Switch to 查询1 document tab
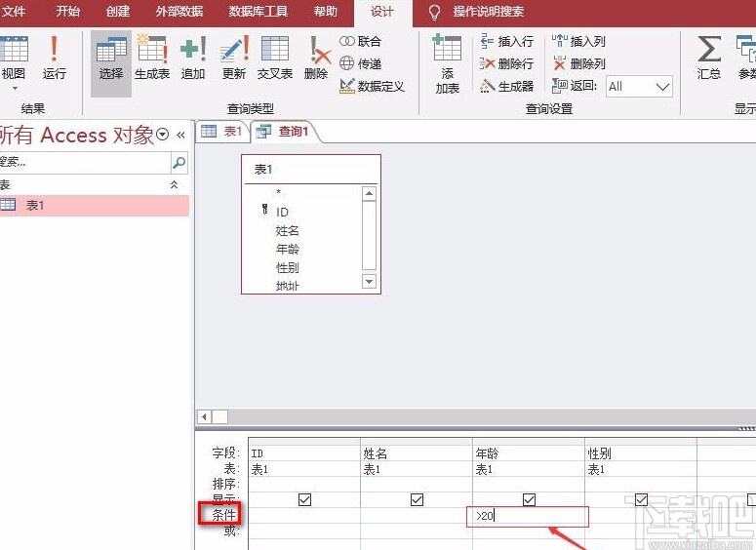The height and width of the screenshot is (550, 756). coord(285,131)
